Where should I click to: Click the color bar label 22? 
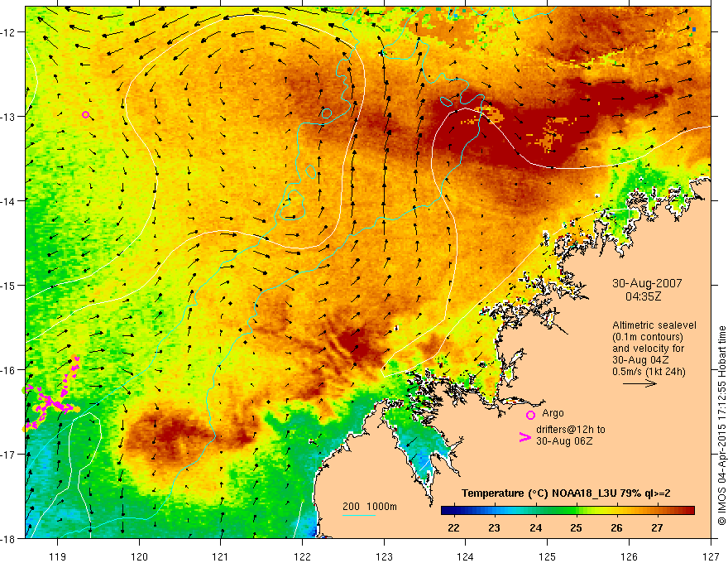pyautogui.click(x=453, y=527)
